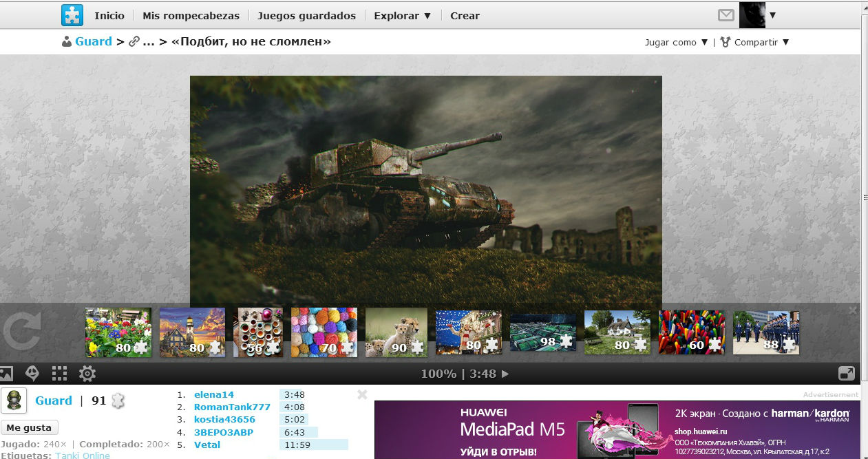Click the breadcrumb chain link icon
The image size is (868, 459).
(135, 42)
